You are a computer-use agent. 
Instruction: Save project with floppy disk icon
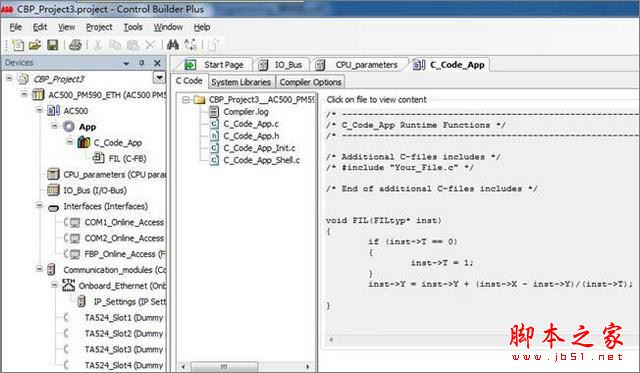(x=52, y=45)
